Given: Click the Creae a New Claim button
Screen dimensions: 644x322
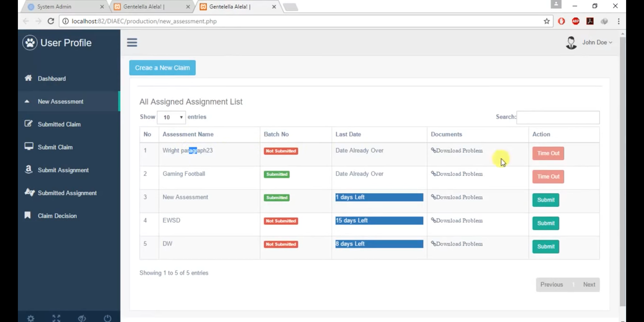Looking at the screenshot, I should pos(162,68).
